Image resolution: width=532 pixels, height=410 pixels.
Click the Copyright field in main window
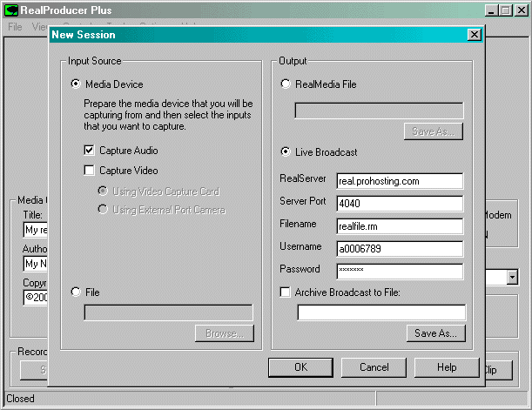pyautogui.click(x=36, y=298)
